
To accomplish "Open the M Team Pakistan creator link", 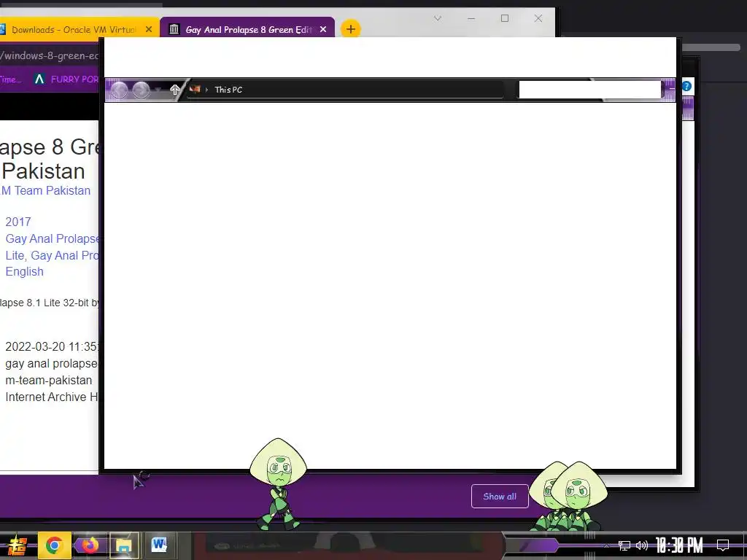I will click(45, 190).
